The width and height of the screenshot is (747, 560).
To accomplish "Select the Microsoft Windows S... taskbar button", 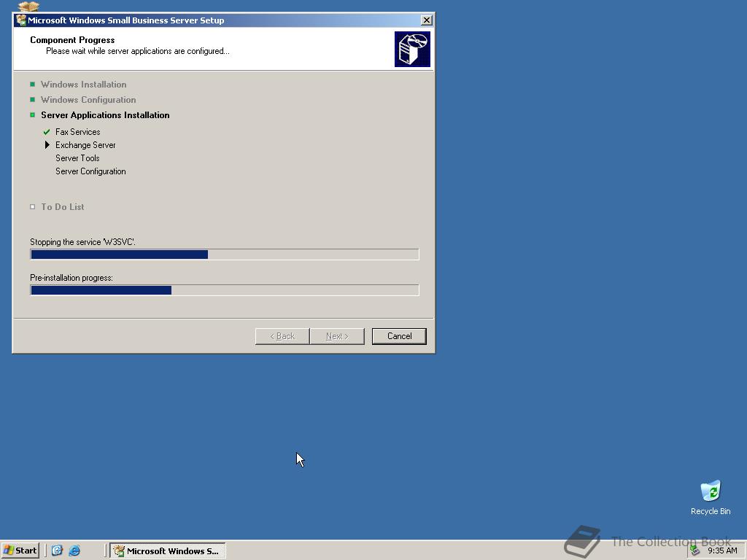I will coord(168,551).
